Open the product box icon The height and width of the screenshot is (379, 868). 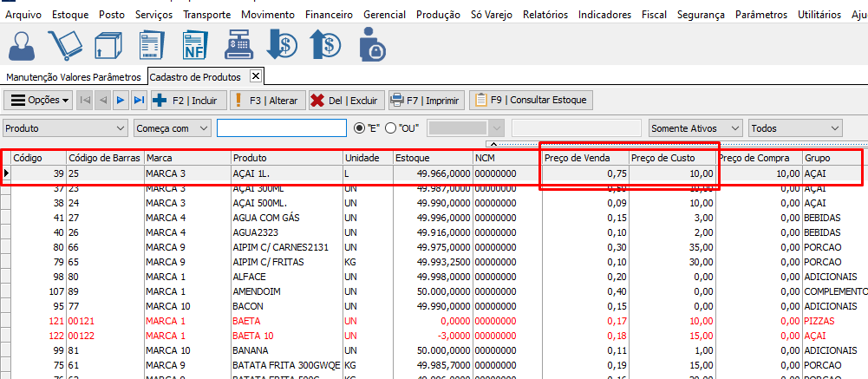[109, 44]
